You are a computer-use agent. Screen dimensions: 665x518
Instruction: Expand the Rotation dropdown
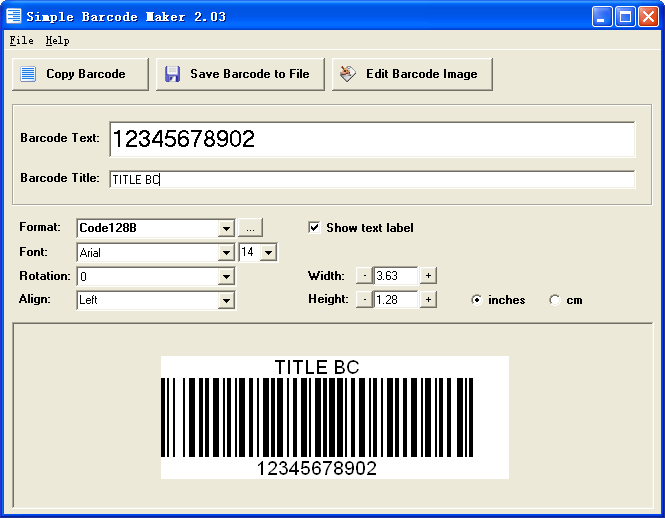point(226,277)
